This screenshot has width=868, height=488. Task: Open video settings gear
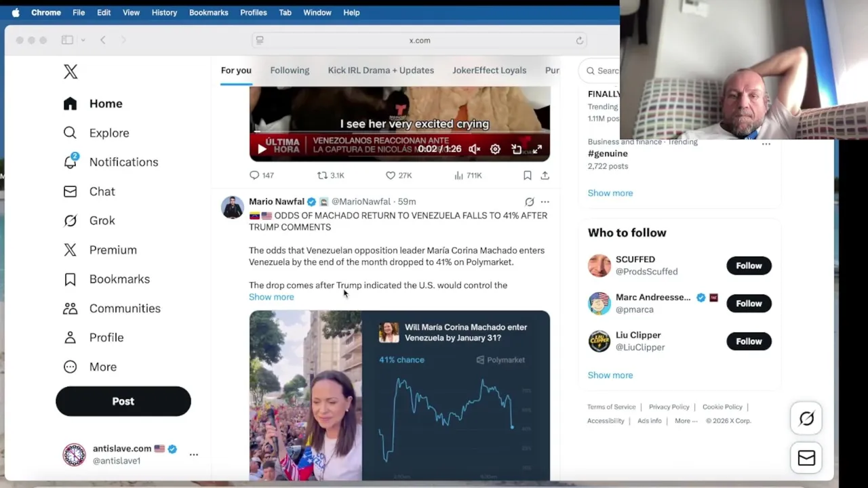[495, 149]
